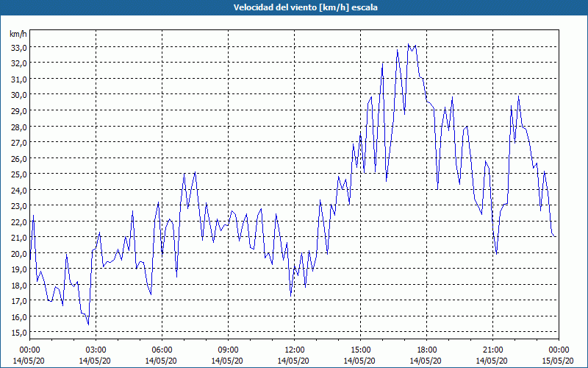588x368 pixels.
Task: Select the '33,0' y-axis value
Action: coord(18,47)
